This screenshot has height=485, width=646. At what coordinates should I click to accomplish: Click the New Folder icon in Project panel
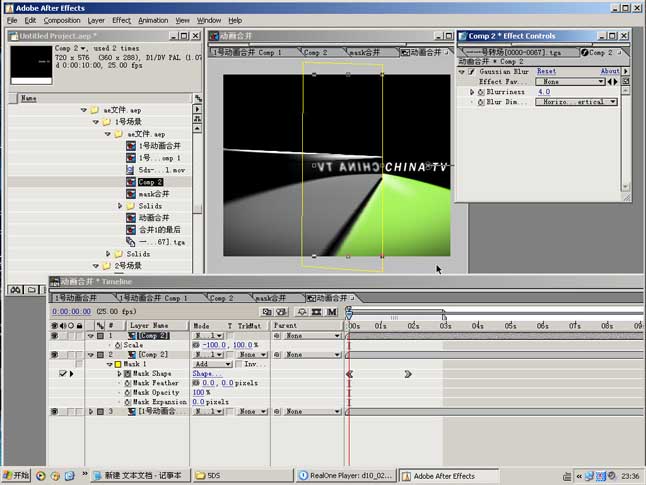click(32, 290)
